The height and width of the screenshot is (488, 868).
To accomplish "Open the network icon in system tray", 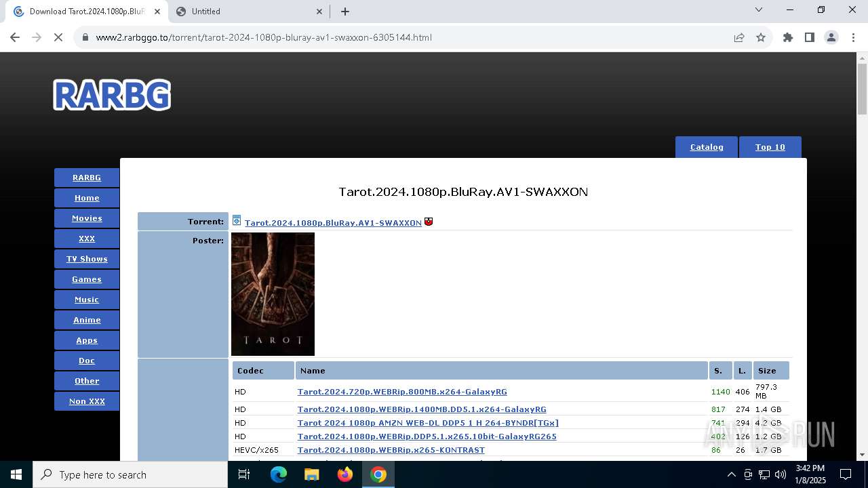I will (764, 474).
